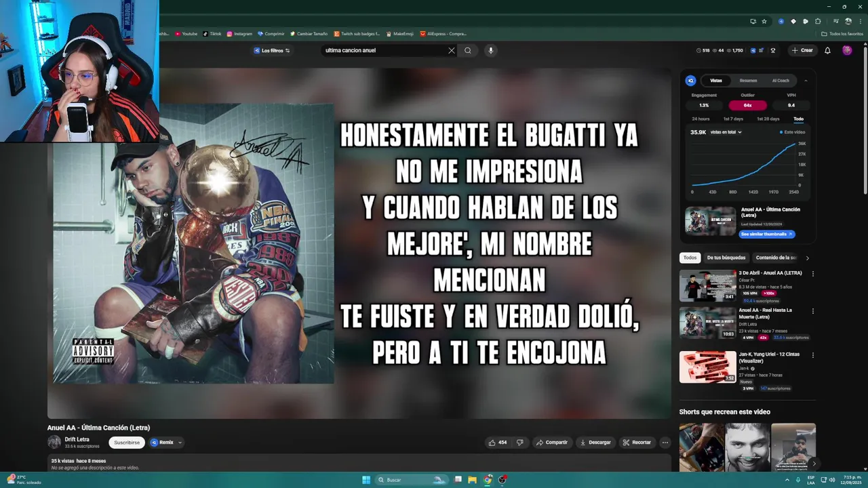Bookmark this page with the star icon

[764, 21]
